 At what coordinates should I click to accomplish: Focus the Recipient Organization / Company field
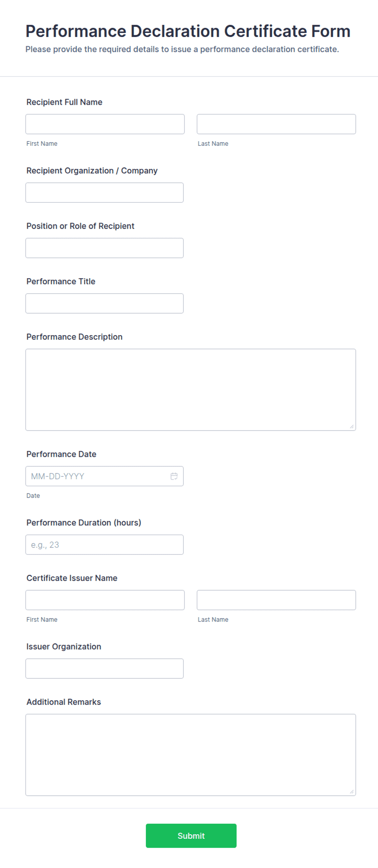point(104,193)
